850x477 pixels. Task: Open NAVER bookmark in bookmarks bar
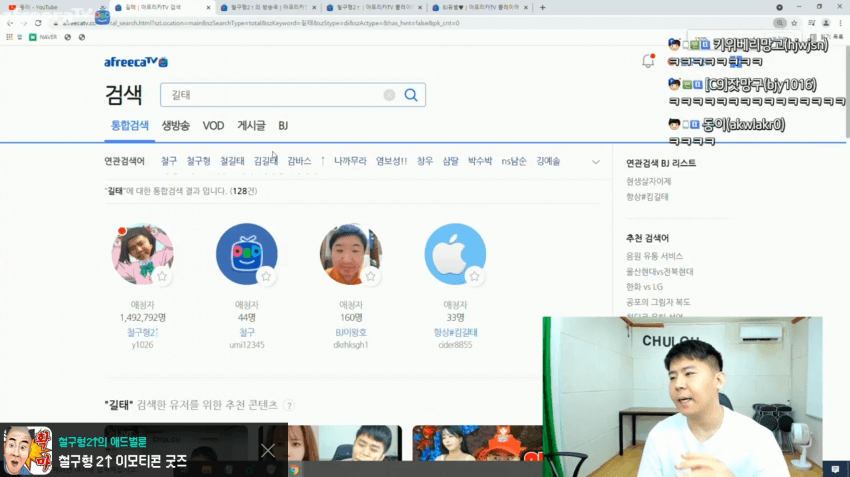click(43, 37)
